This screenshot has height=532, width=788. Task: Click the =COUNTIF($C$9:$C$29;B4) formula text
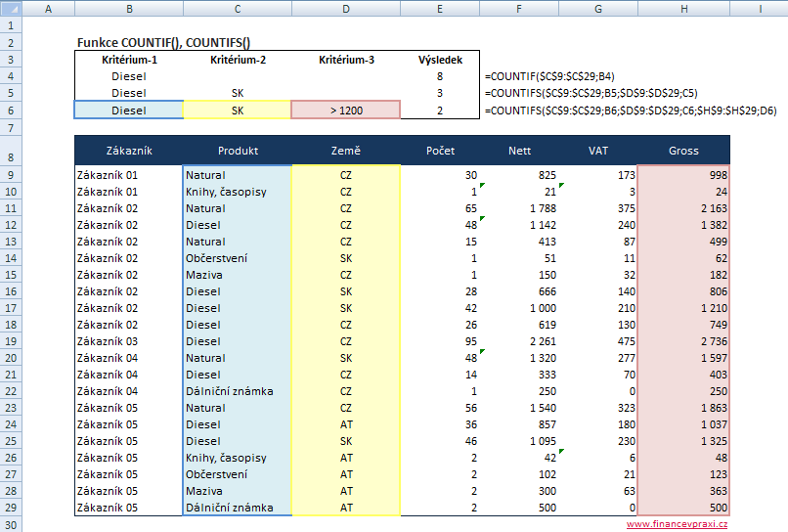(549, 76)
